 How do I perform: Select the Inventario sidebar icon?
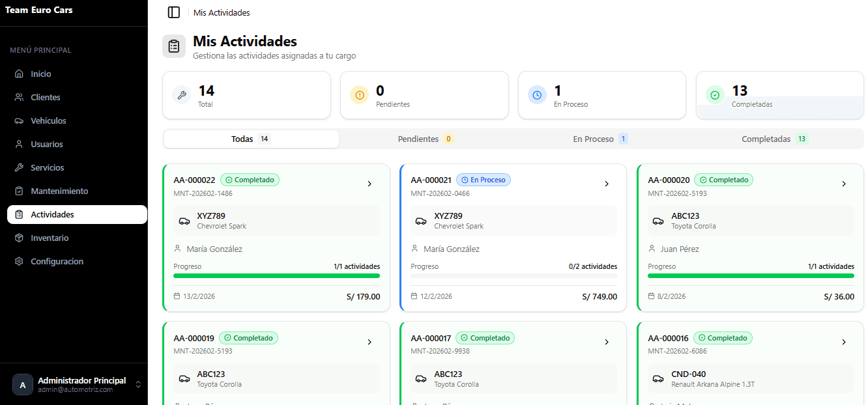pyautogui.click(x=18, y=238)
